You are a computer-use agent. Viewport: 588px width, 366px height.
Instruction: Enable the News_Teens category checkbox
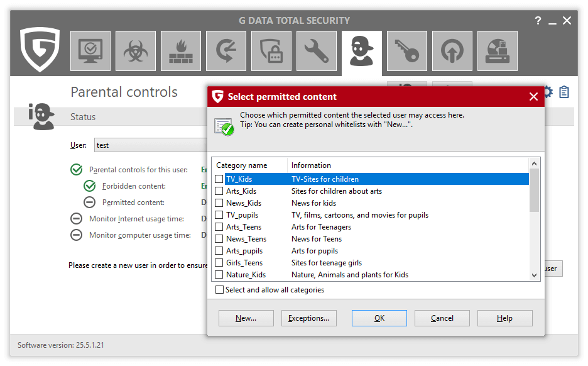point(219,239)
